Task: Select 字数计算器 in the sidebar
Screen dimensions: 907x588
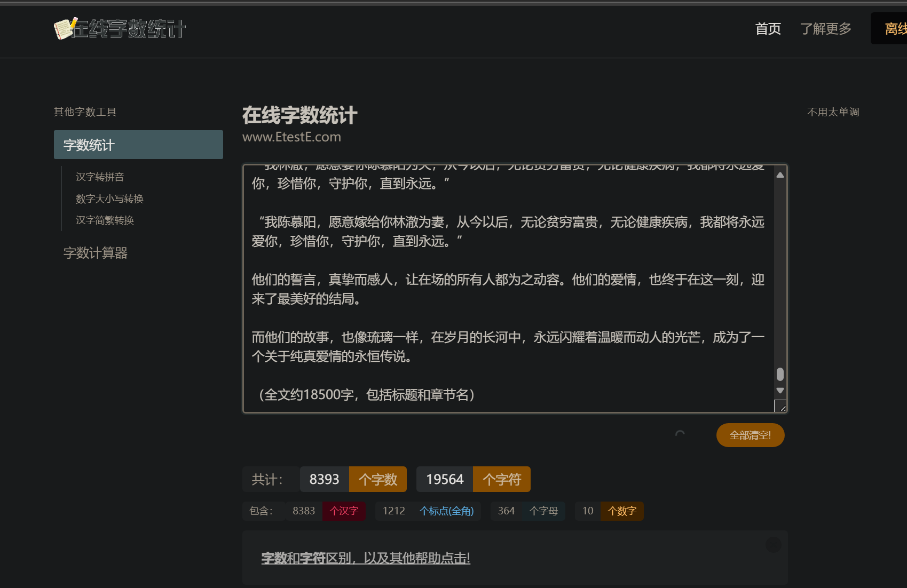Action: [x=96, y=253]
